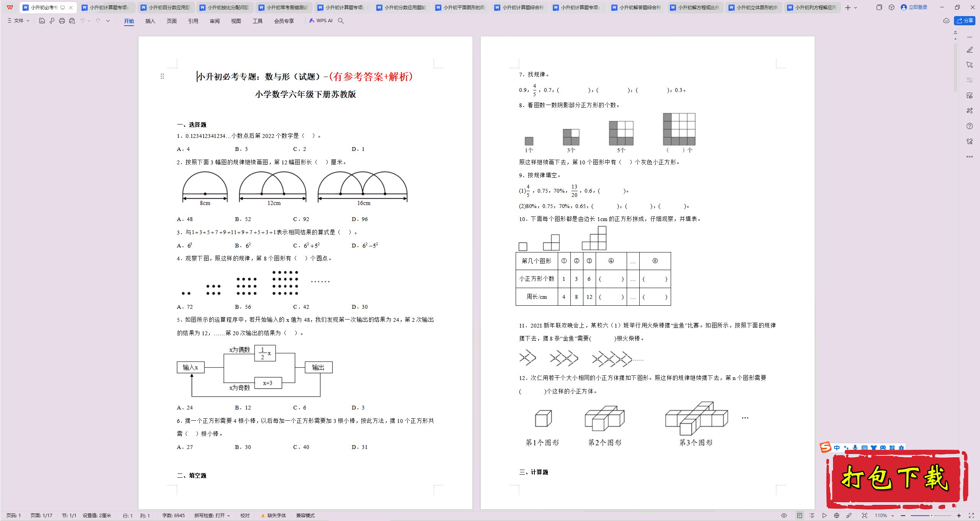Click the help question-mark icon in sidebar
The width and height of the screenshot is (980, 521).
[x=969, y=126]
